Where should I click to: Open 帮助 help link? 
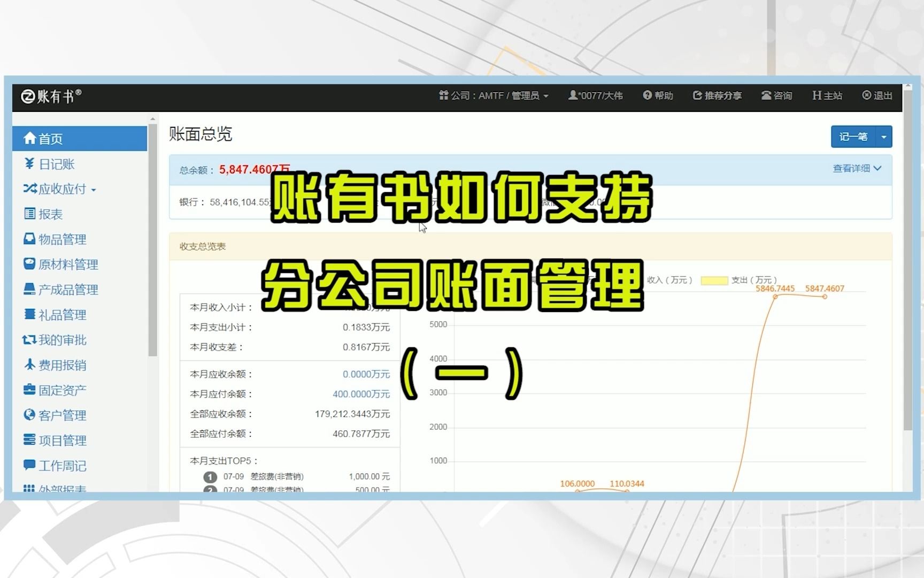click(658, 96)
